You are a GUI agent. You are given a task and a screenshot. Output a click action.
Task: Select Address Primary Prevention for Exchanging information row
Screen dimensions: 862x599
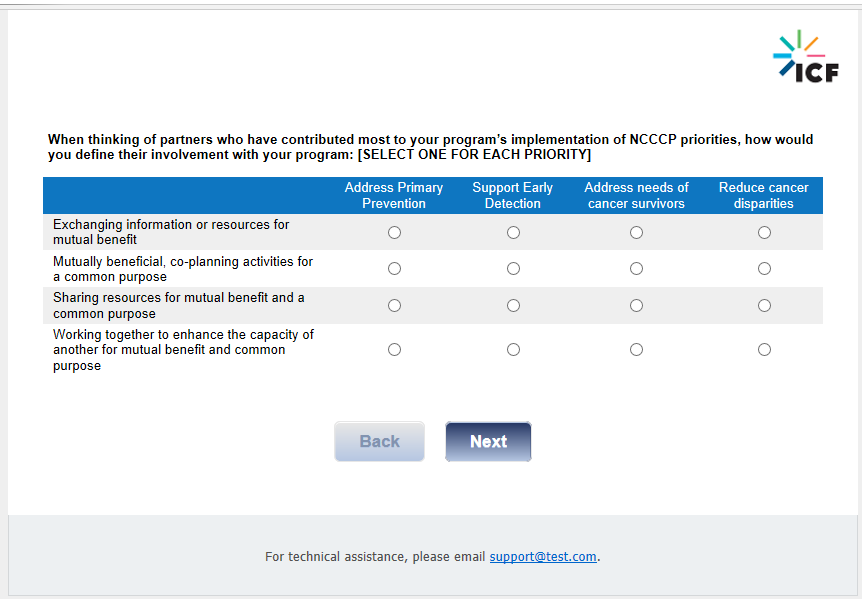[x=394, y=232]
